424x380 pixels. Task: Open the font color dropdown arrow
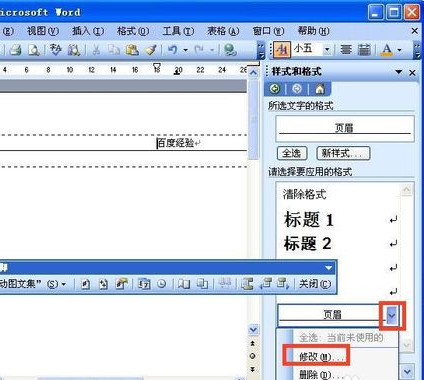click(400, 50)
